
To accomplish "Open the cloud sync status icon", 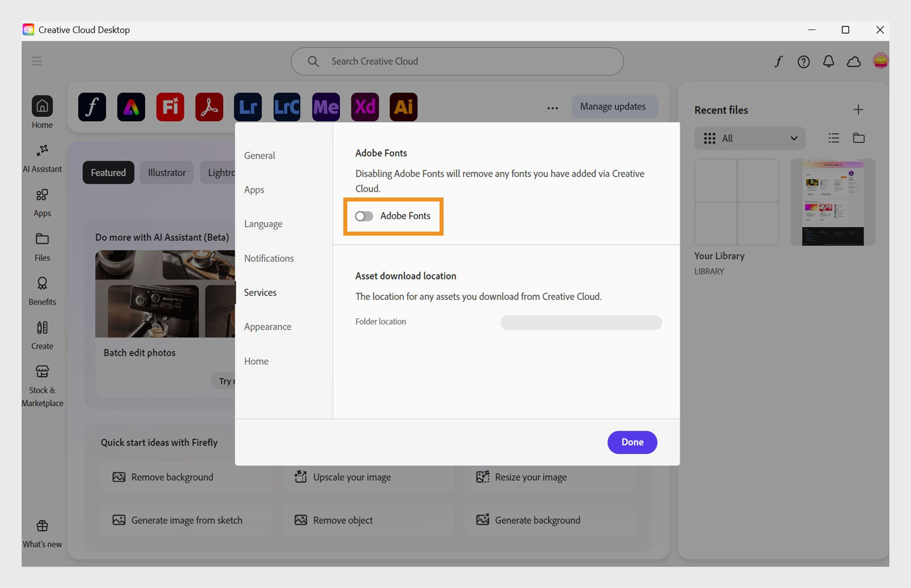I will [x=853, y=61].
